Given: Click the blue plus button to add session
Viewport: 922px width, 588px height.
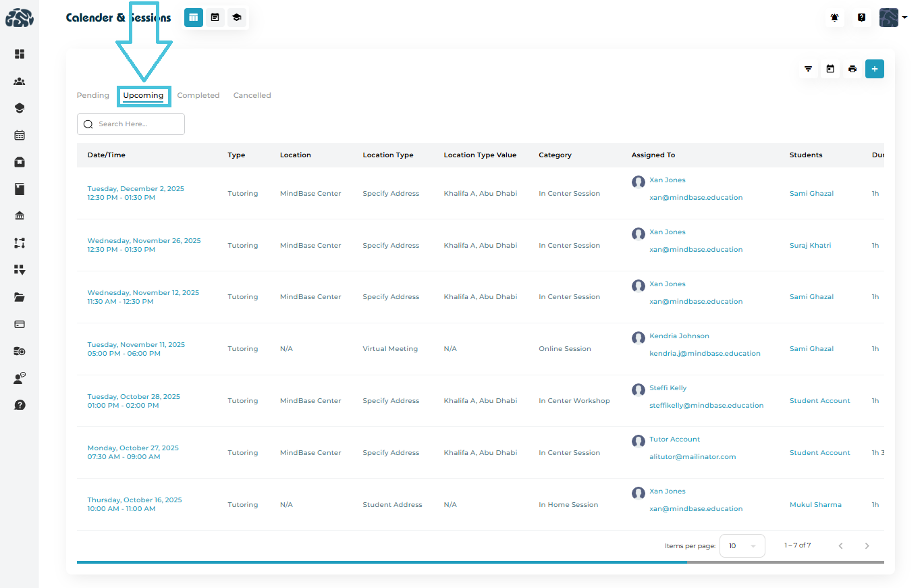Looking at the screenshot, I should (875, 69).
